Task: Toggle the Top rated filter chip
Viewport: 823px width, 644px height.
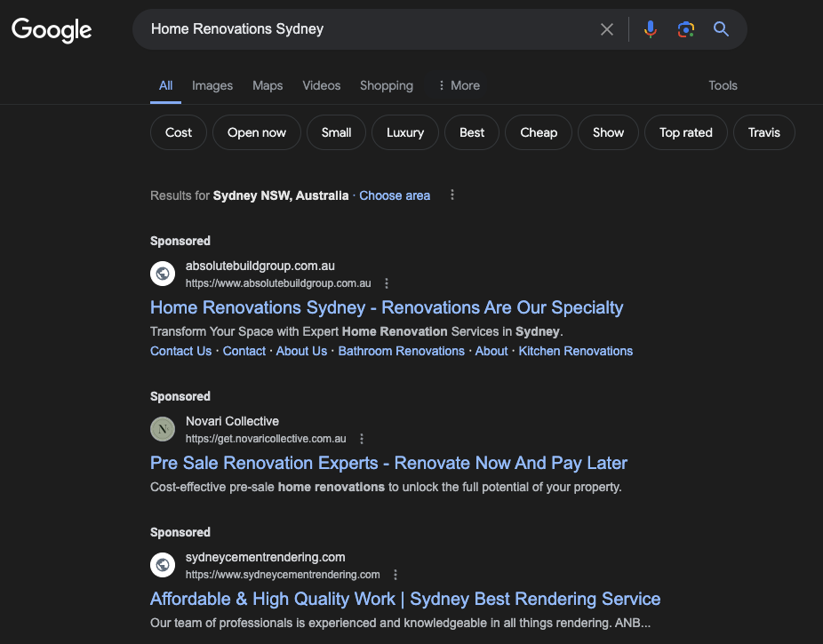Action: (685, 132)
